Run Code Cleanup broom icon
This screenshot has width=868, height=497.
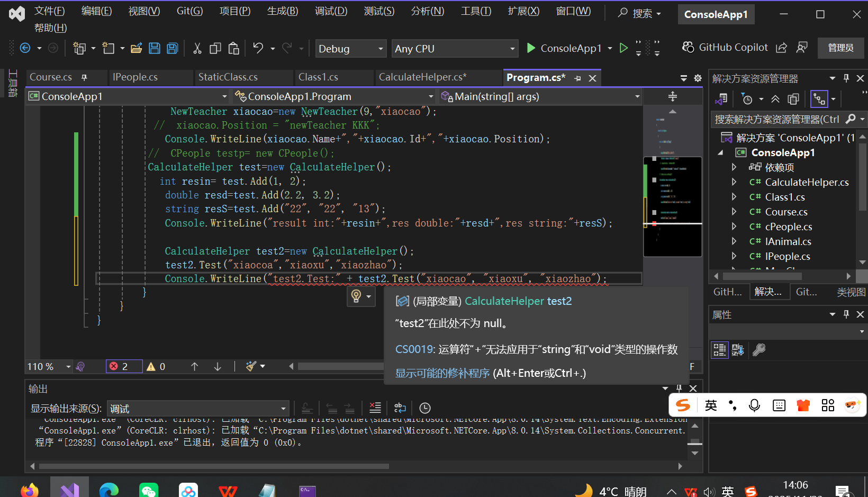pyautogui.click(x=251, y=366)
